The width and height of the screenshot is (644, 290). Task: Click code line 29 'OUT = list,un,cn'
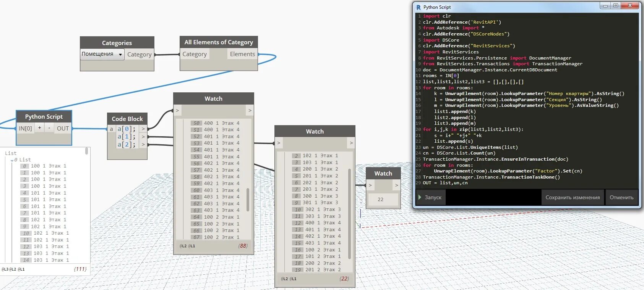[x=445, y=183]
